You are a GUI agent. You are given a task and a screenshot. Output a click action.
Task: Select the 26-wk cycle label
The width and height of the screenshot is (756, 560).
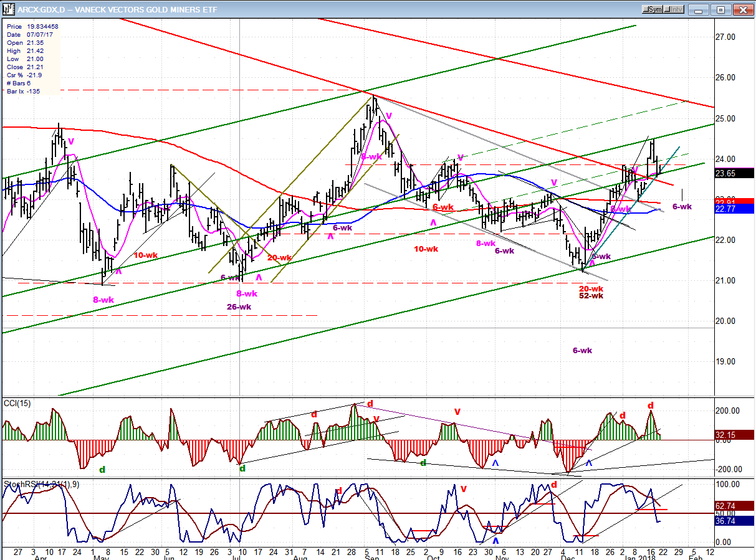(x=239, y=306)
